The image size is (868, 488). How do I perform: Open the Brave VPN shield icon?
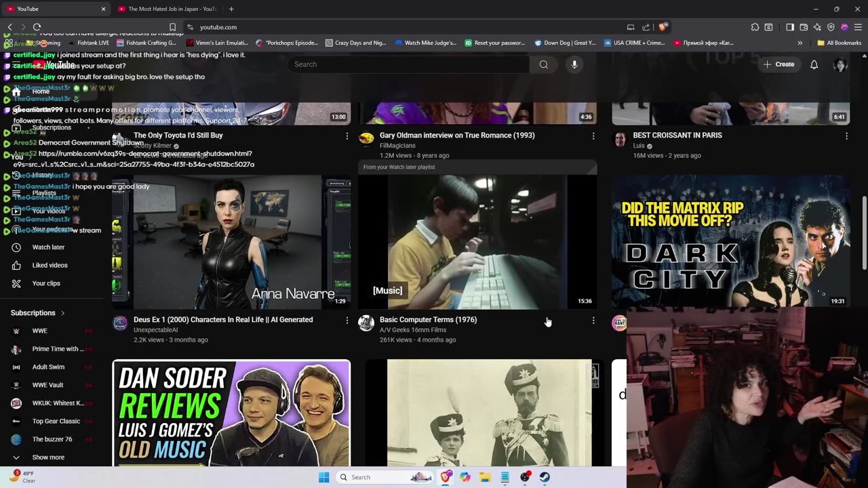tap(831, 27)
